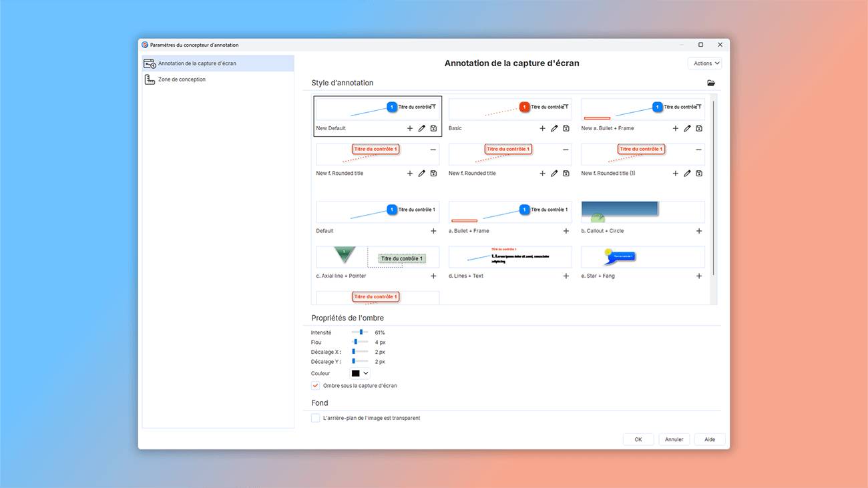Add the e. Star + Fang style
Viewport: 868px width, 488px height.
coord(699,275)
